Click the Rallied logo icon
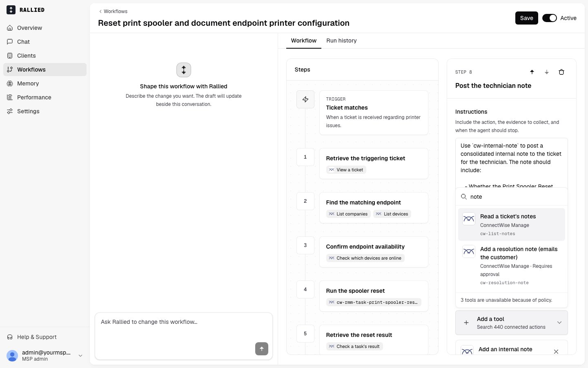 tap(11, 10)
